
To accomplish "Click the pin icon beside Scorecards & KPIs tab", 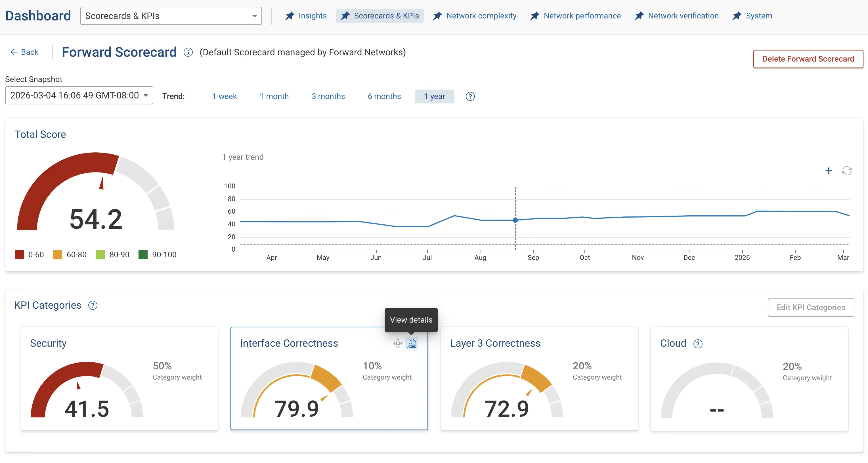I will (x=345, y=16).
